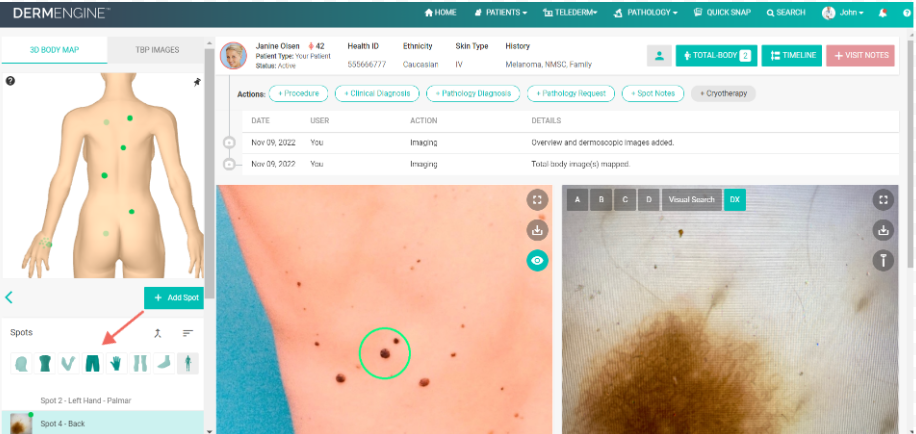Open the Telederm dropdown menu

570,12
